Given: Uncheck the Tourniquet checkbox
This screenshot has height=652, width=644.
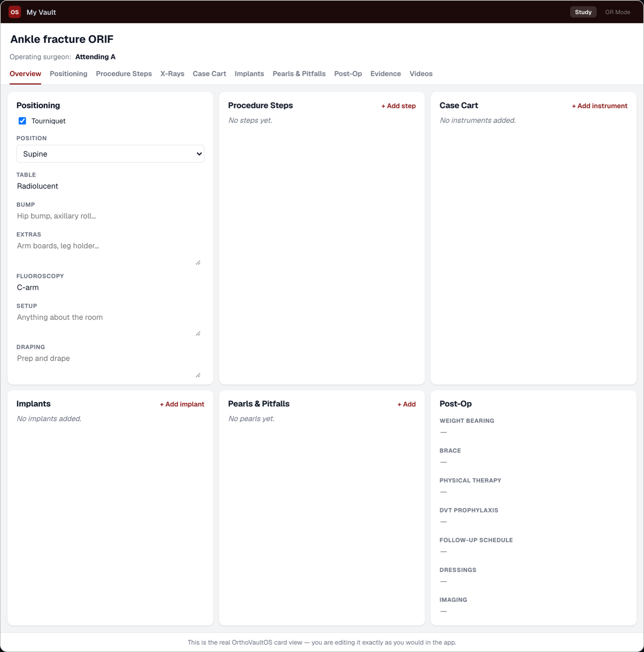Looking at the screenshot, I should [x=22, y=121].
